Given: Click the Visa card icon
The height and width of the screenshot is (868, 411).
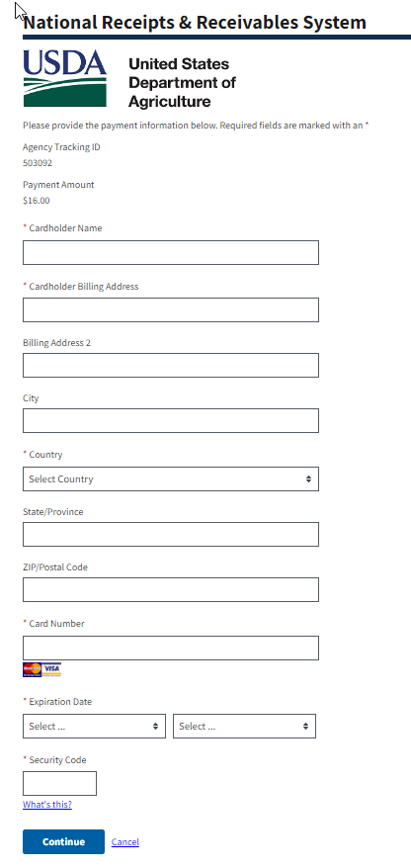Looking at the screenshot, I should [51, 670].
